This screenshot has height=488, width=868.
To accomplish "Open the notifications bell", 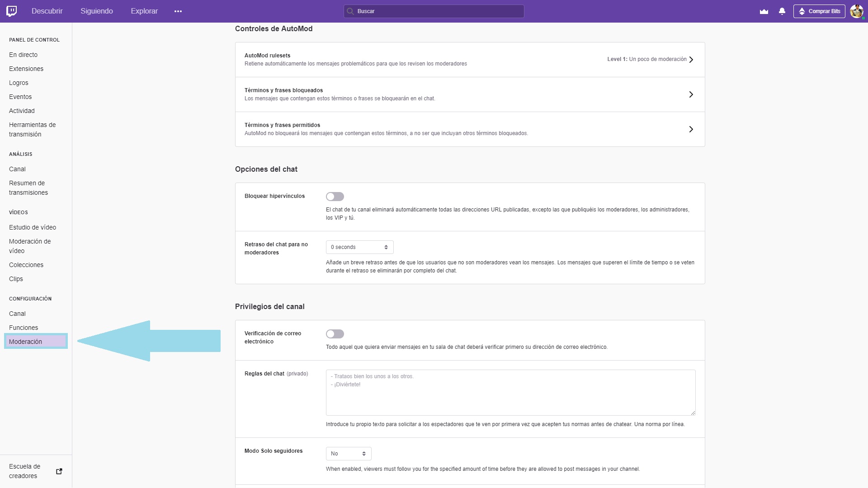I will coord(782,11).
